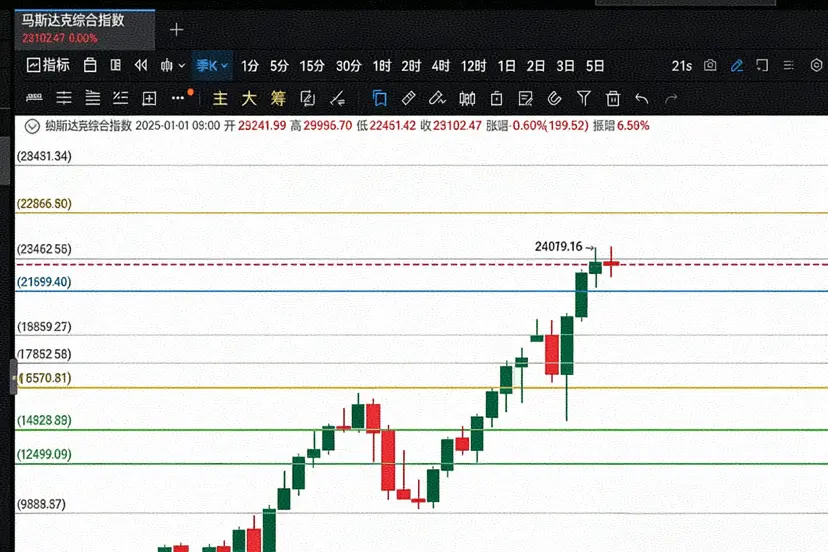Open the list menu icon in top toolbar
This screenshot has width=828, height=552.
[788, 66]
